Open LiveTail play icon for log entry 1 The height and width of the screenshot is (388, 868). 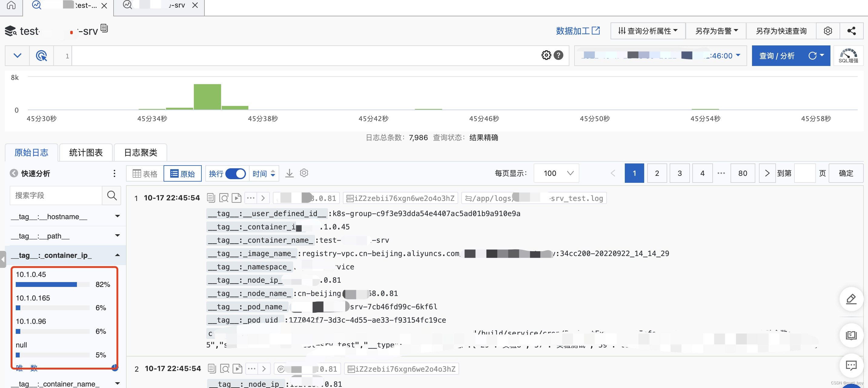237,198
